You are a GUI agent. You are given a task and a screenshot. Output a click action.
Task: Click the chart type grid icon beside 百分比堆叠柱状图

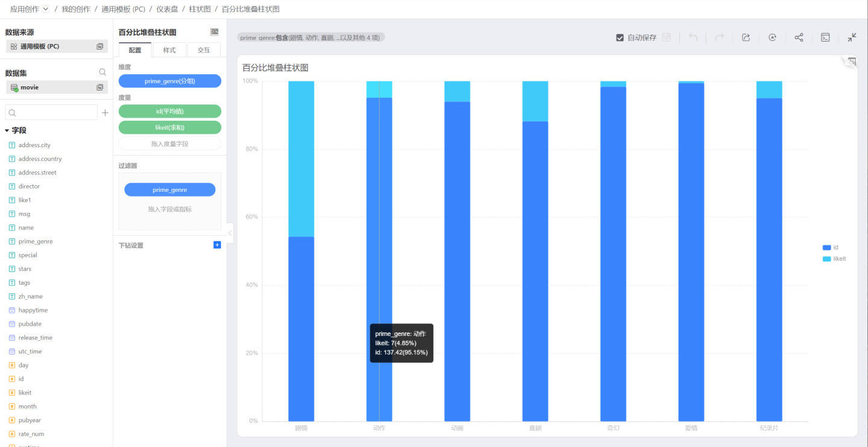pyautogui.click(x=215, y=32)
